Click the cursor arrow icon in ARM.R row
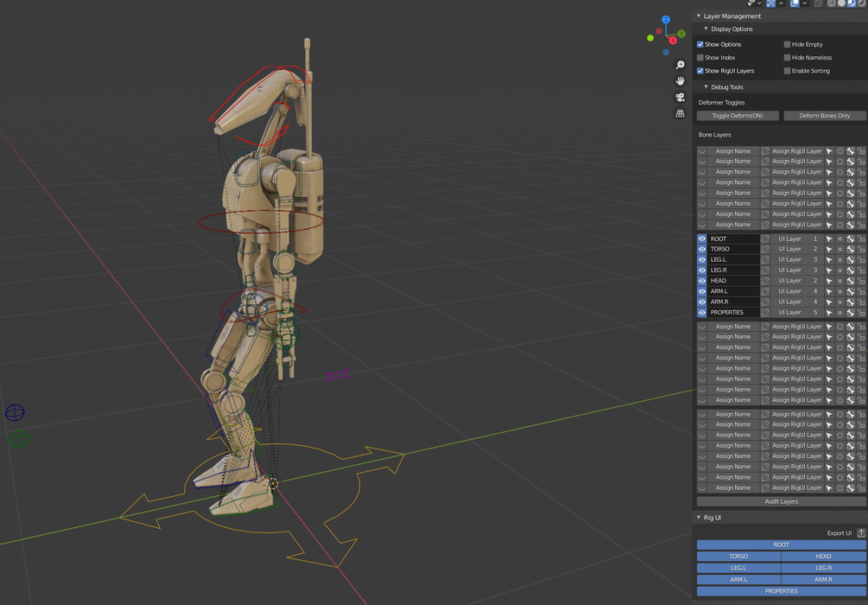The height and width of the screenshot is (605, 868). [828, 302]
